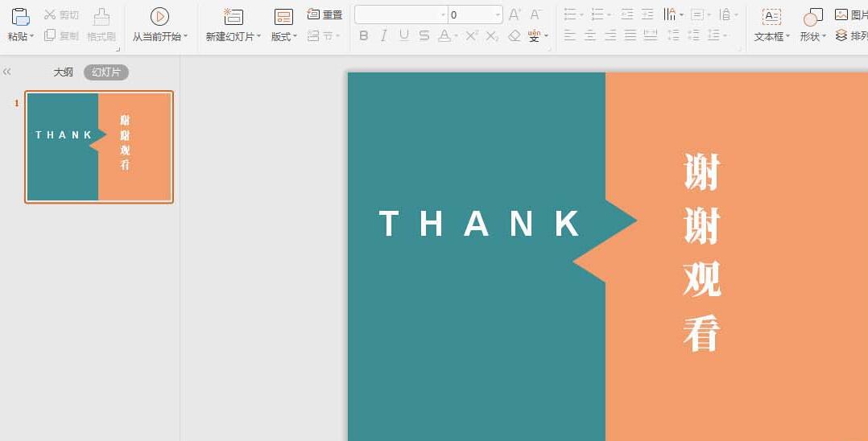Toggle Italic formatting
This screenshot has width=868, height=441.
pos(383,36)
